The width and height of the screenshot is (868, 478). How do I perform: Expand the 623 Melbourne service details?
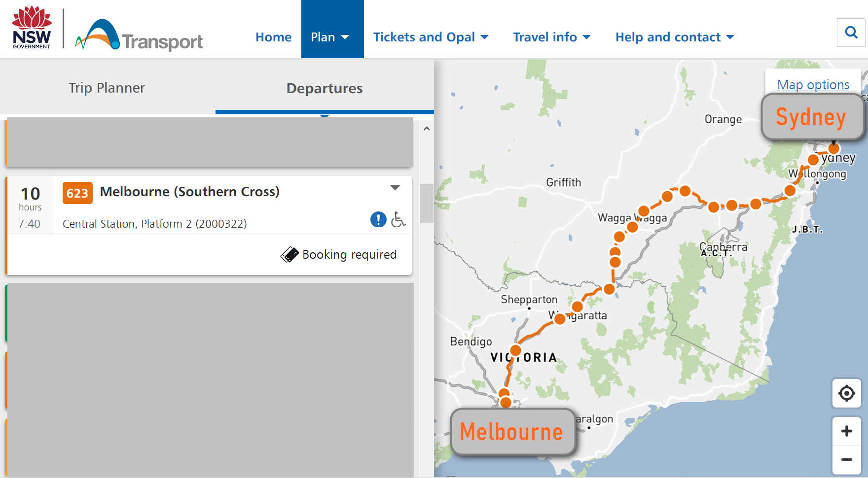pyautogui.click(x=395, y=188)
